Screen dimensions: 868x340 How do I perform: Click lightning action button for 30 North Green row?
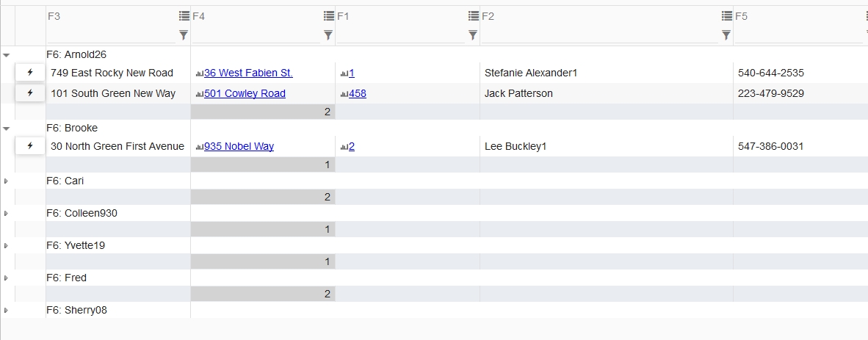point(30,146)
